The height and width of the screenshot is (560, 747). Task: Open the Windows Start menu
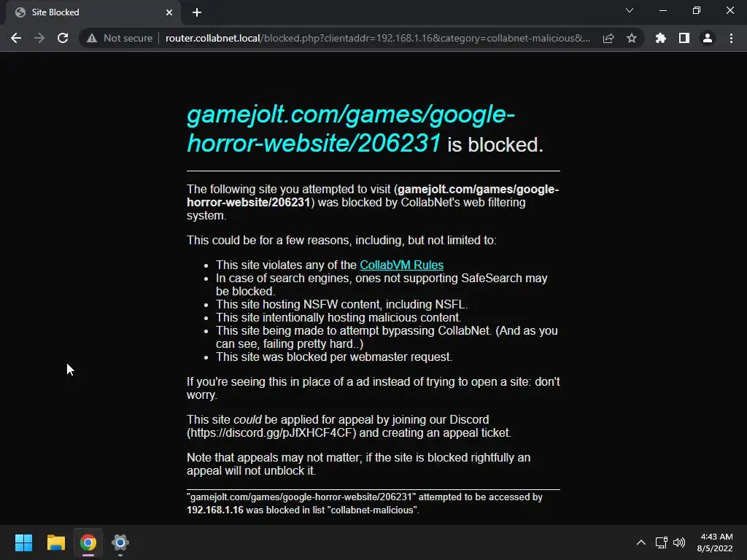(23, 542)
